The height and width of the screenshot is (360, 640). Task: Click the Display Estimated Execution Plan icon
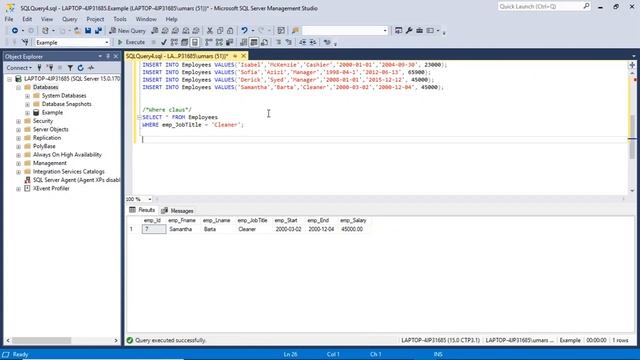tap(174, 42)
